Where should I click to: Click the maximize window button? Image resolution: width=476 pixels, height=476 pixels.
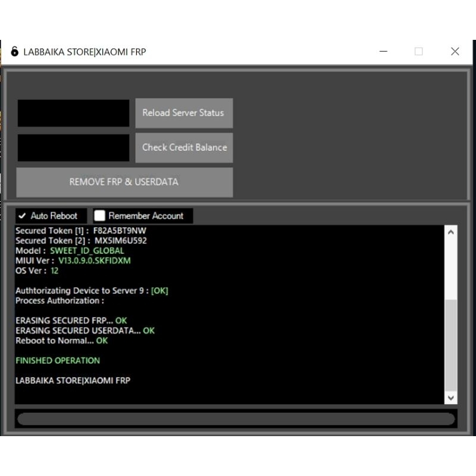coord(419,51)
